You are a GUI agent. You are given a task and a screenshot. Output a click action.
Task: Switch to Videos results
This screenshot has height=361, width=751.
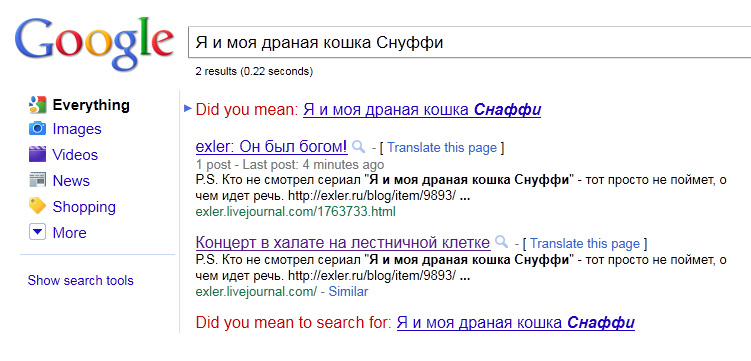coord(75,155)
